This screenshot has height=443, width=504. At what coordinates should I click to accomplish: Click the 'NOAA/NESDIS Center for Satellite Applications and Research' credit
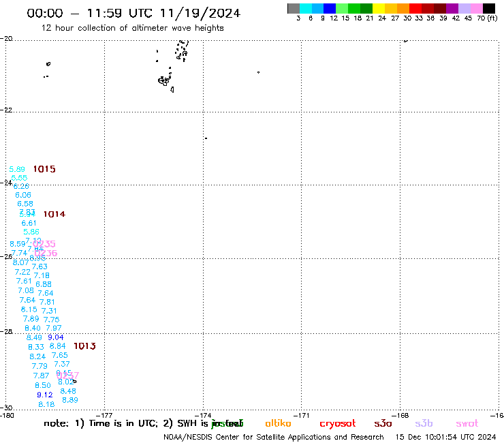pos(274,437)
